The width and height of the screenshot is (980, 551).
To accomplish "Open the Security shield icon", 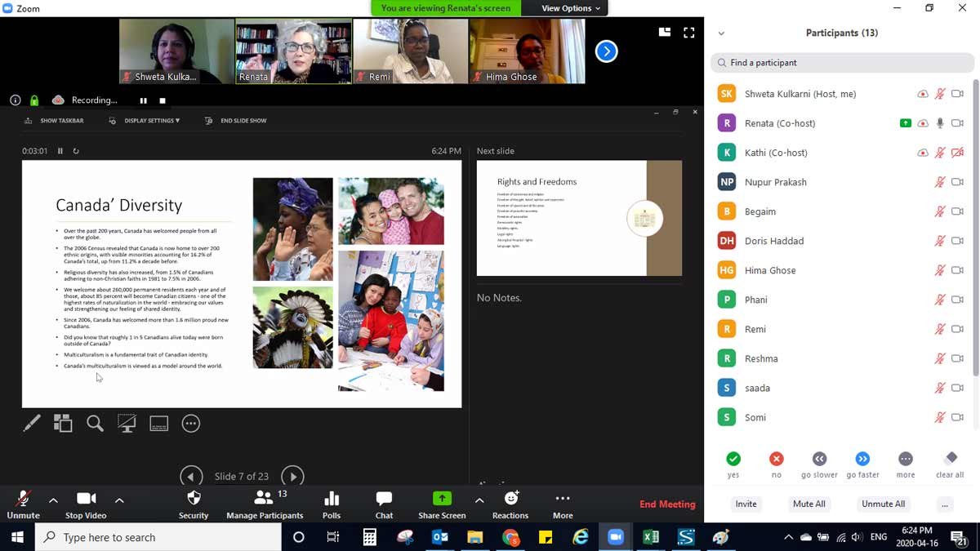I will point(194,504).
